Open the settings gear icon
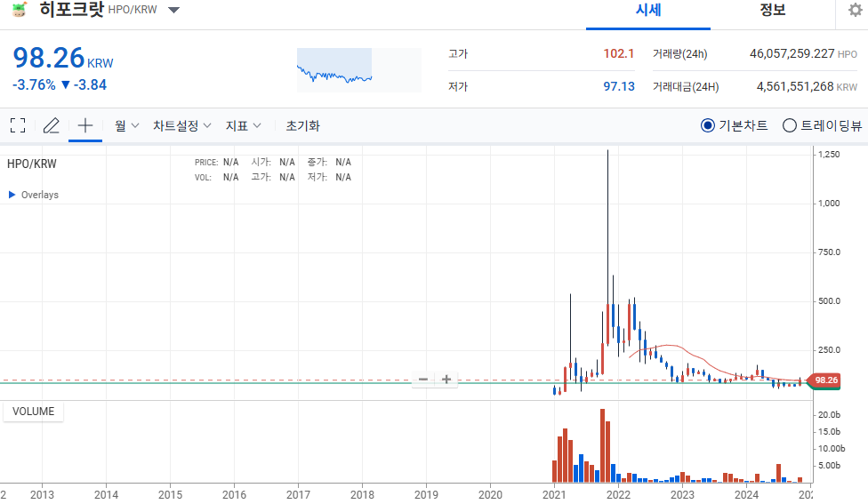868x504 pixels. [x=856, y=10]
